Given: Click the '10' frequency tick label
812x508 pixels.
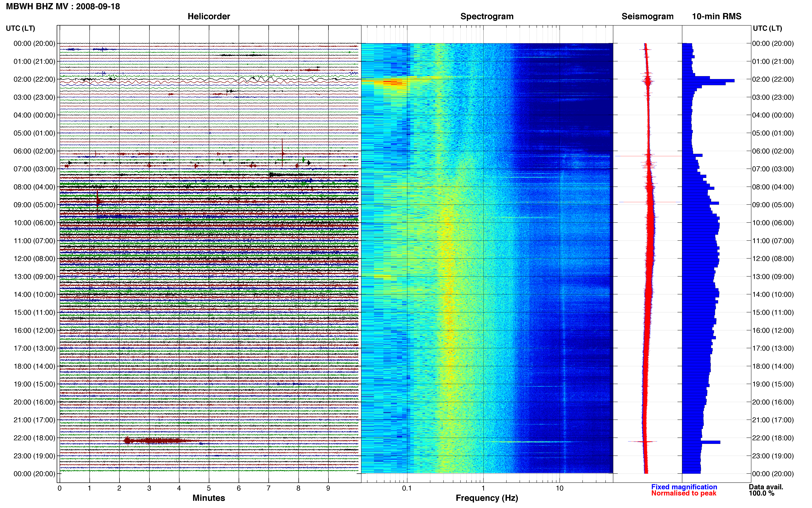Looking at the screenshot, I should point(559,488).
